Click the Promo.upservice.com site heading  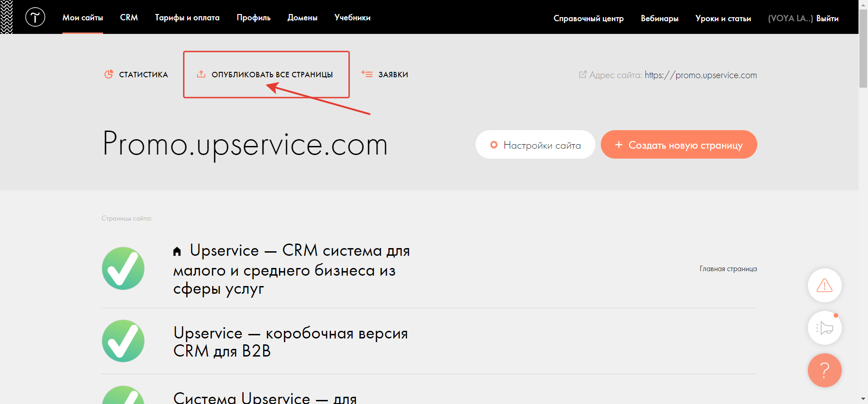click(245, 145)
